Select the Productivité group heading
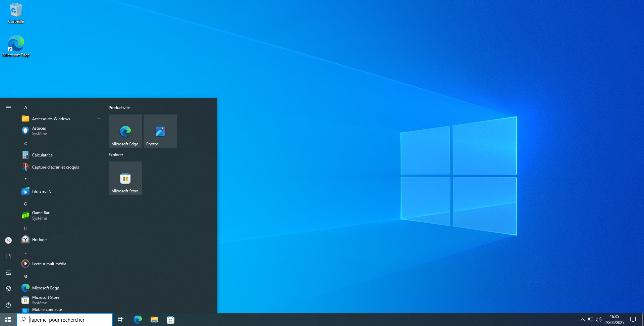 119,108
